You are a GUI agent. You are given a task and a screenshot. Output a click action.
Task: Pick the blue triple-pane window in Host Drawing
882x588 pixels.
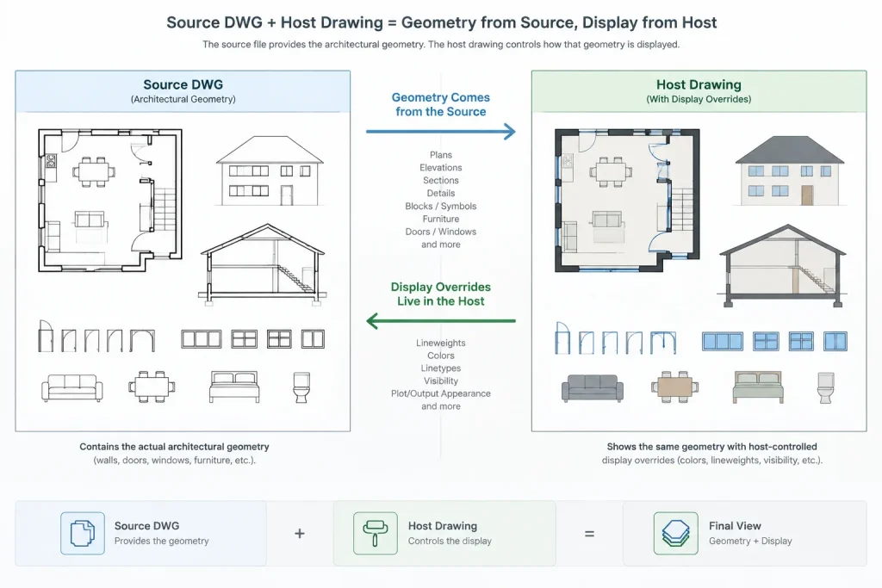(x=723, y=341)
